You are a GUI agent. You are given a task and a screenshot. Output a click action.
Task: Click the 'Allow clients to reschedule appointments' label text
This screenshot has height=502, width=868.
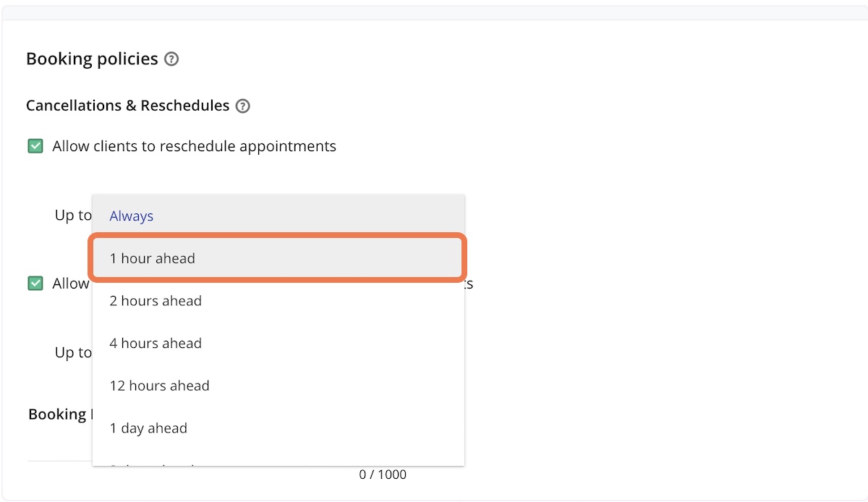[x=194, y=146]
